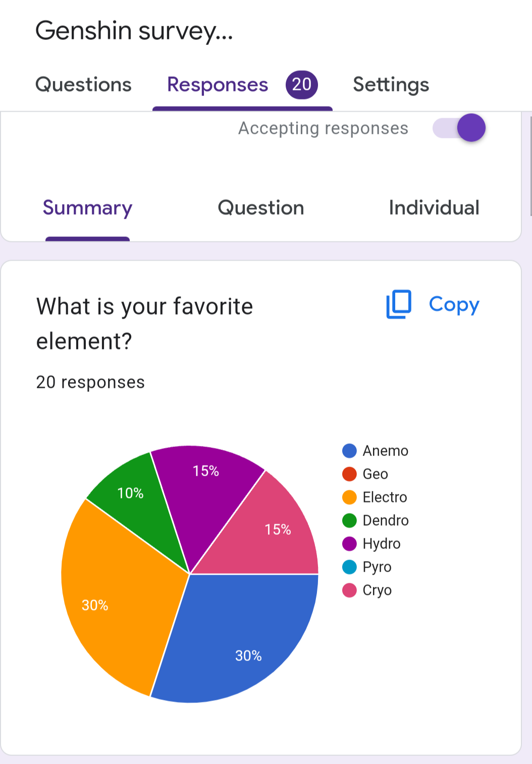Click the Geo red legend dot
This screenshot has width=532, height=764.
[349, 474]
